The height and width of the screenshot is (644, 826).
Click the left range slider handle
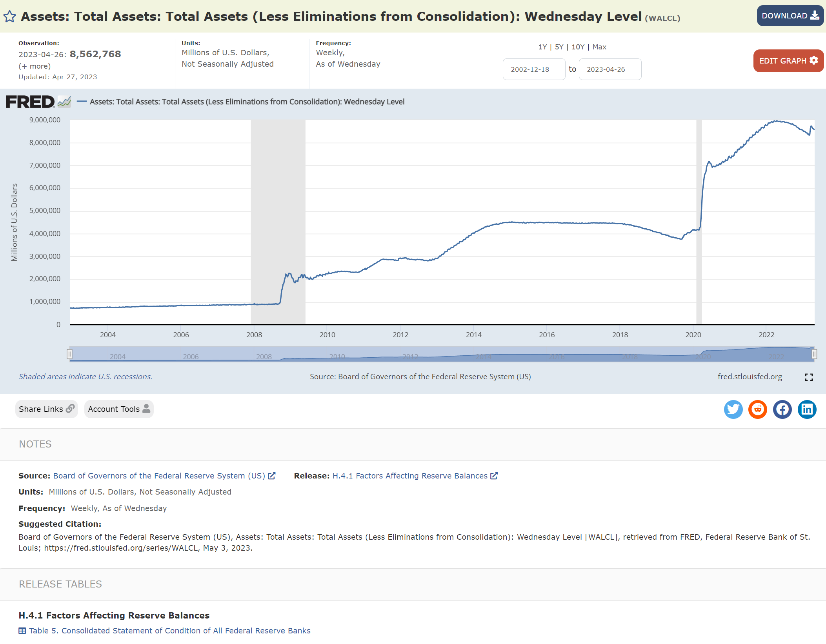[69, 354]
